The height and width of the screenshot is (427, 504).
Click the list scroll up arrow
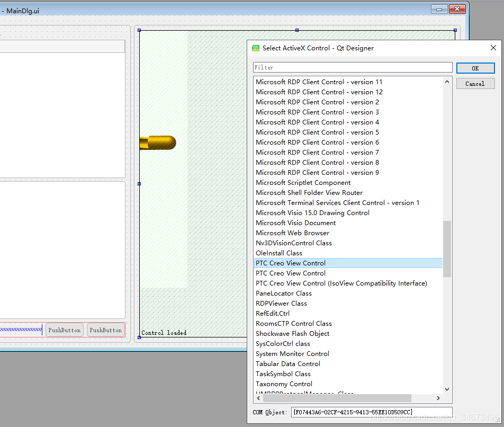pos(447,81)
